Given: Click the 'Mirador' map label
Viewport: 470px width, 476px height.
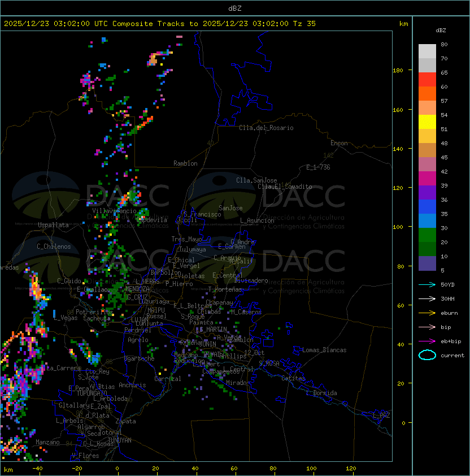Looking at the screenshot, I should pos(238,383).
